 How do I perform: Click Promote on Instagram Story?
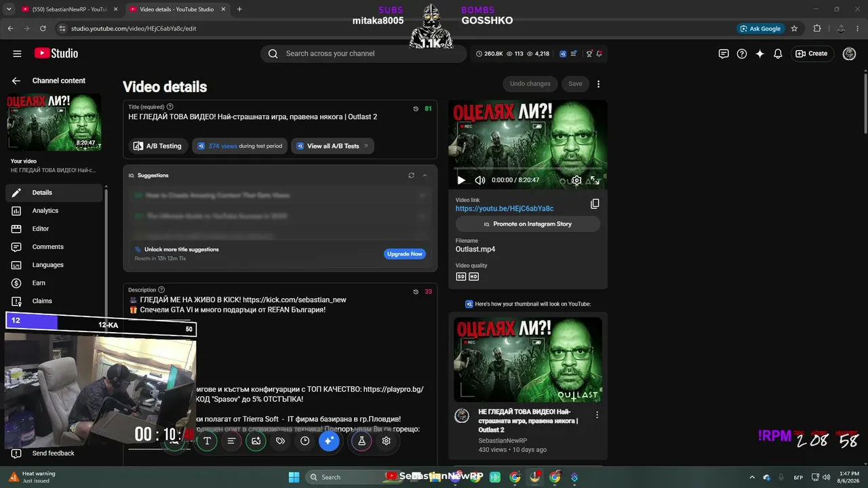tap(528, 224)
